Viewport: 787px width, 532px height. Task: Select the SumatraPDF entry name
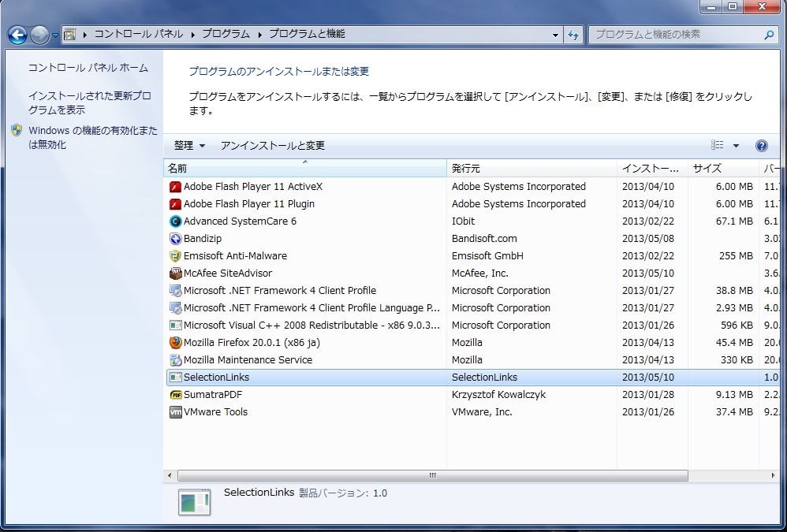pyautogui.click(x=213, y=395)
